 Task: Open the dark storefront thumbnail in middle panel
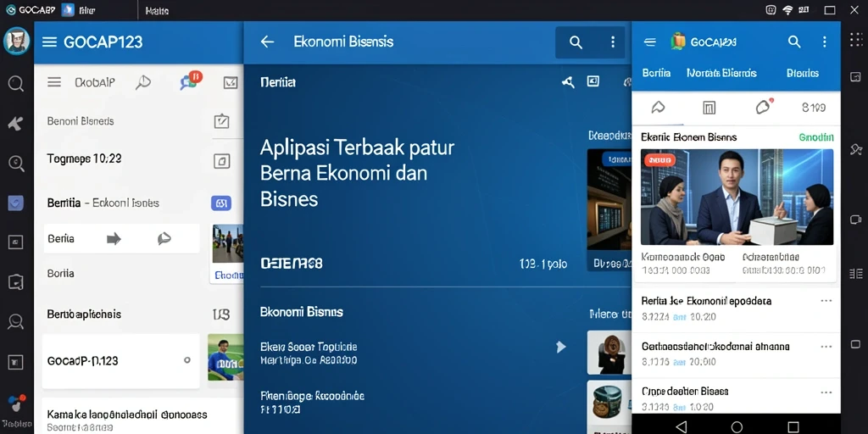[609, 199]
